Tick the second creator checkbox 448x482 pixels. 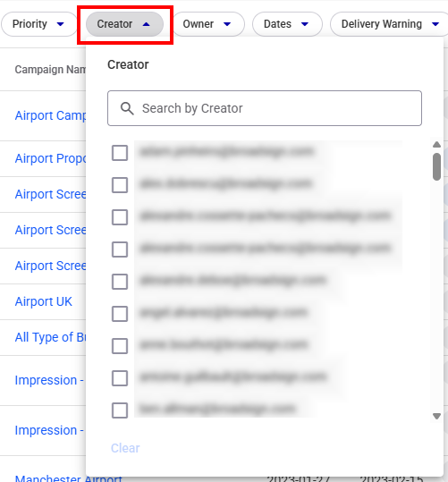pyautogui.click(x=120, y=185)
